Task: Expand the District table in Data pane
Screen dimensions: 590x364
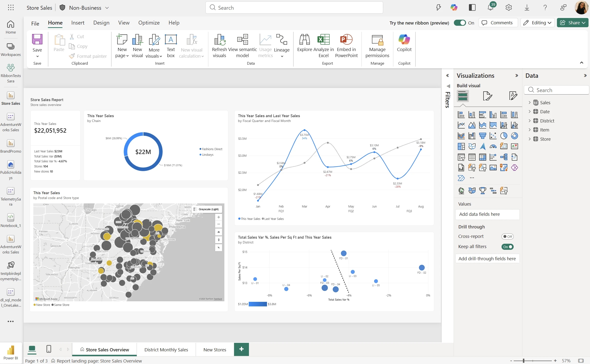Action: tap(529, 121)
